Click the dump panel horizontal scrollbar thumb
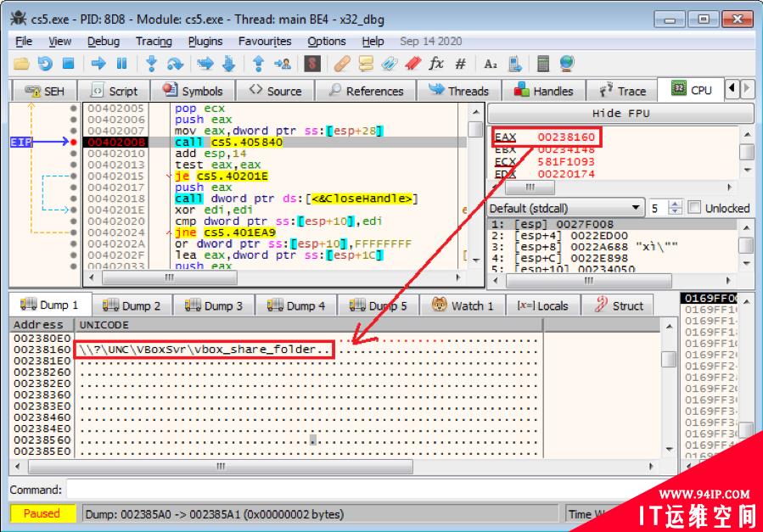763x532 pixels. click(221, 467)
